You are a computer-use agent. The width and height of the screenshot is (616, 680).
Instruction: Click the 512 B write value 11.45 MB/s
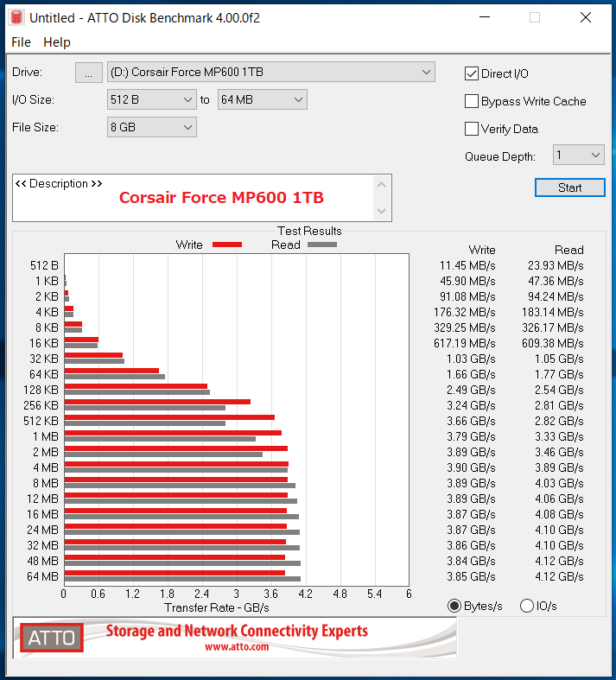[x=467, y=266]
